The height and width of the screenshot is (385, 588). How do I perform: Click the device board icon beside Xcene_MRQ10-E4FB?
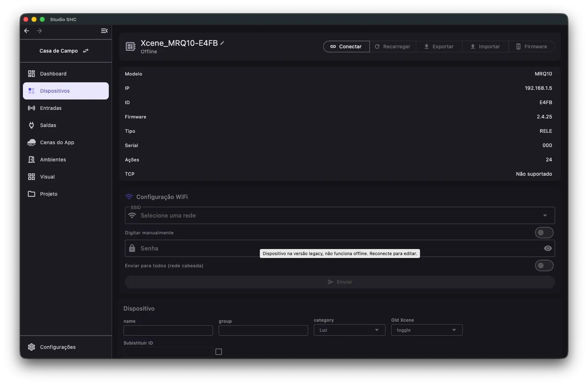131,47
